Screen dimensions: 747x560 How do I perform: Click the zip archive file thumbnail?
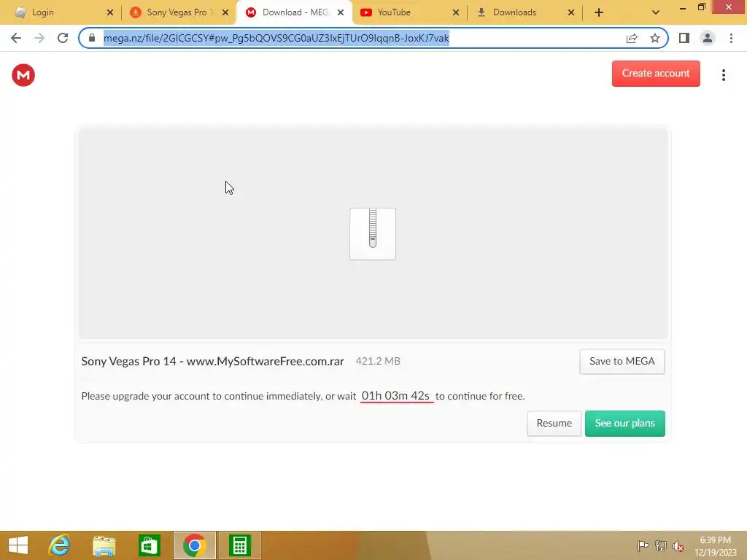tap(373, 234)
